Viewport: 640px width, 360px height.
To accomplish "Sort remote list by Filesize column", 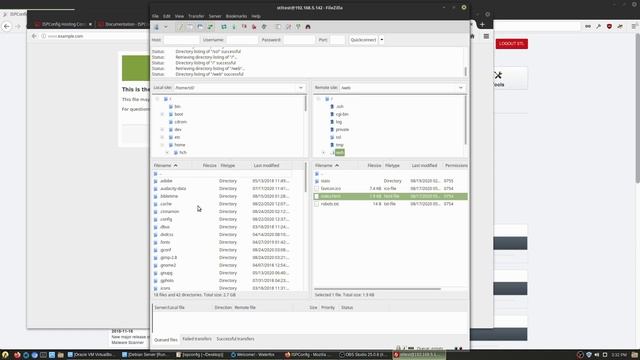I will click(x=374, y=166).
